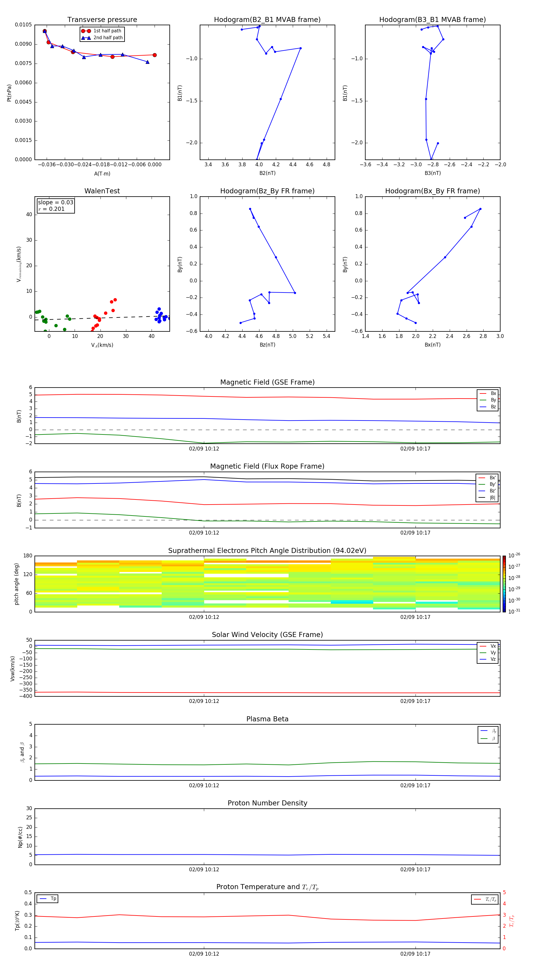Click the "Tp(10^6K)" axis label
Image resolution: width=535 pixels, height=980 pixels.
(x=17, y=921)
